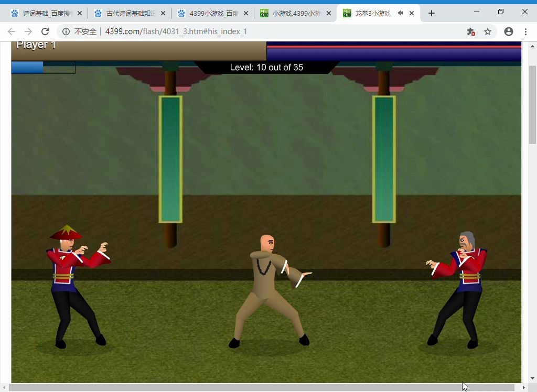Click the left green hanging banner
This screenshot has width=537, height=392.
(170, 159)
